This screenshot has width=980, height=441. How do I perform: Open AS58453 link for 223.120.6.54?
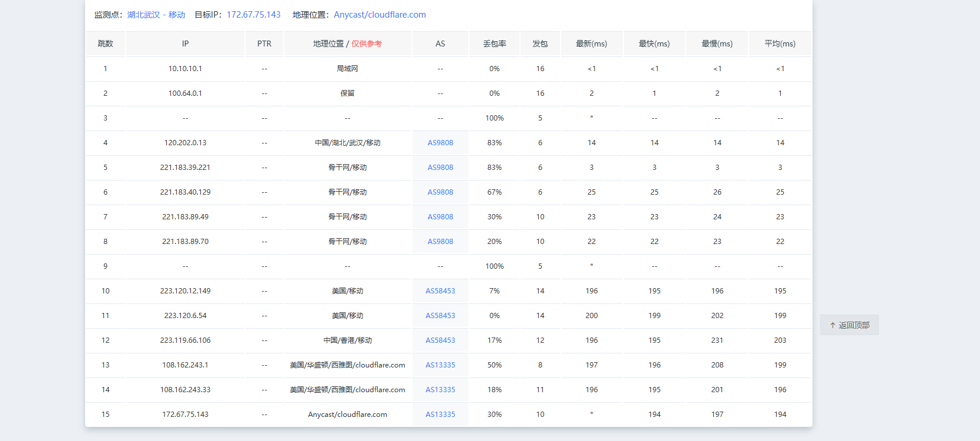441,316
